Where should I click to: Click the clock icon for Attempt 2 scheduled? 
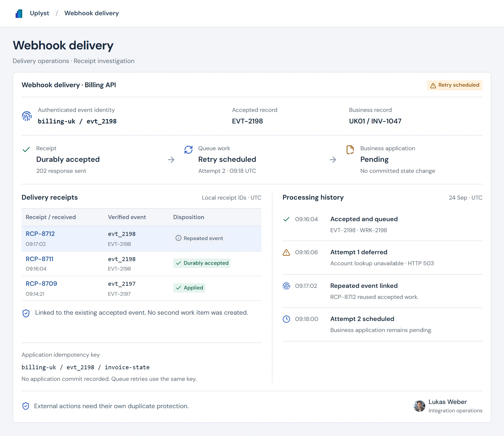(286, 319)
